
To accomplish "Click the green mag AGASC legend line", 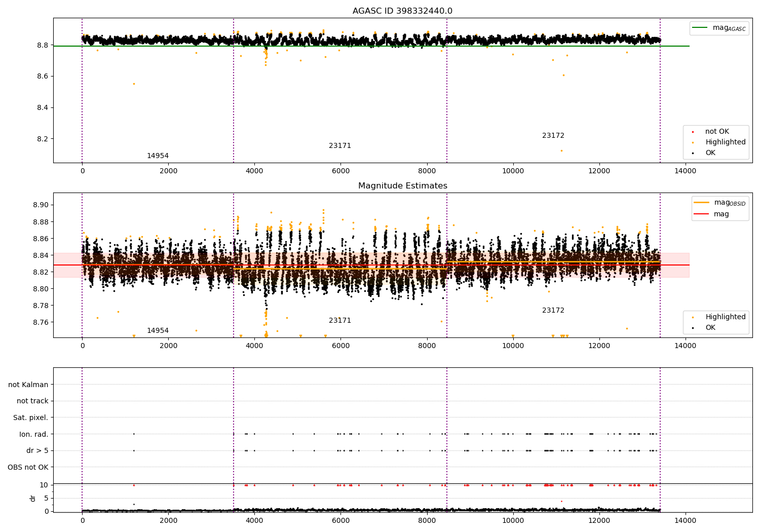I will coord(700,28).
